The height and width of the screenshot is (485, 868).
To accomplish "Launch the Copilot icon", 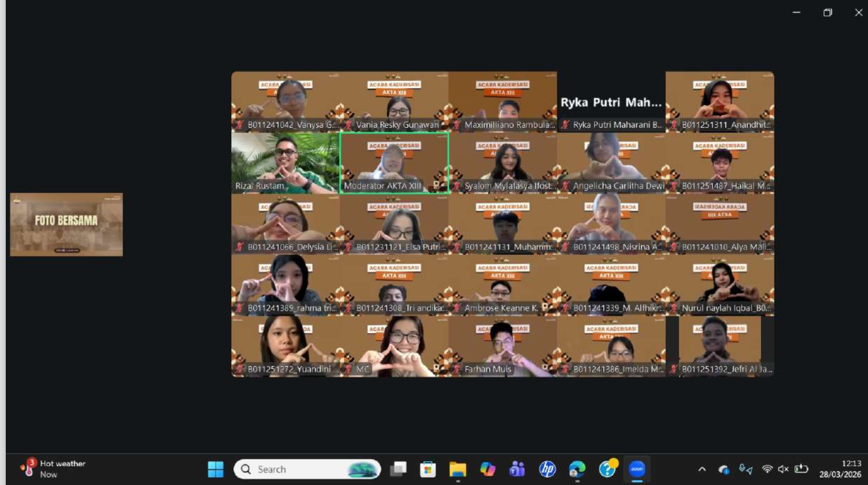I will [487, 469].
